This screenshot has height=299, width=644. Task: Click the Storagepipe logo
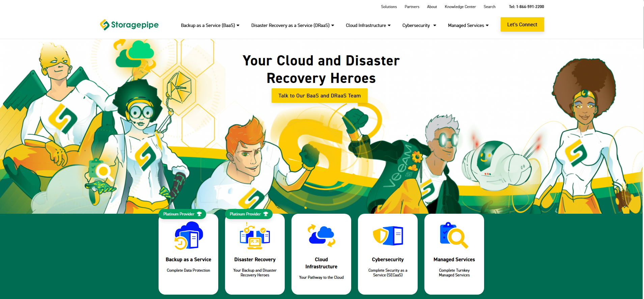129,25
